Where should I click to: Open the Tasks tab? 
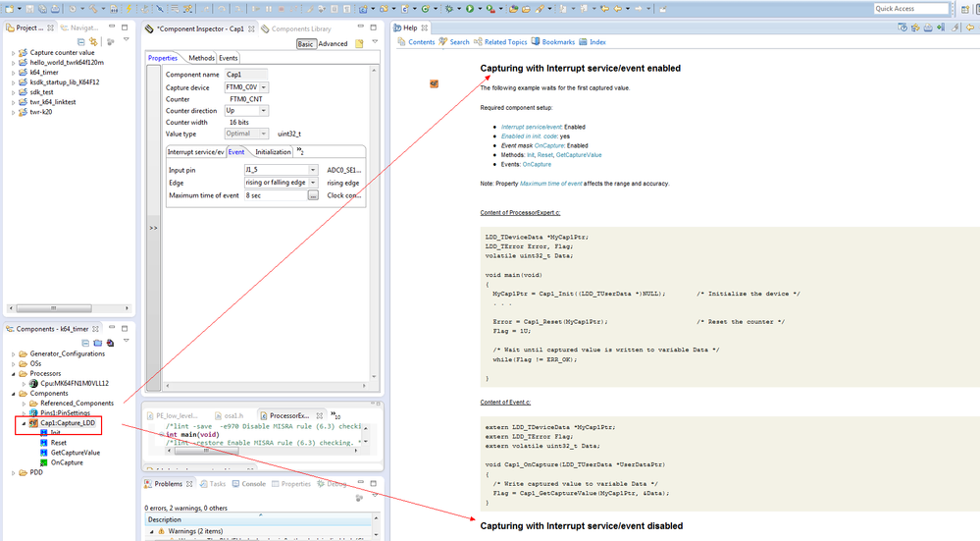pos(213,484)
